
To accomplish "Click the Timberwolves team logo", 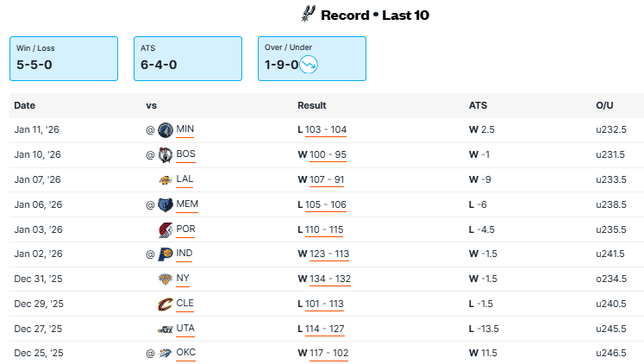I will click(x=166, y=130).
